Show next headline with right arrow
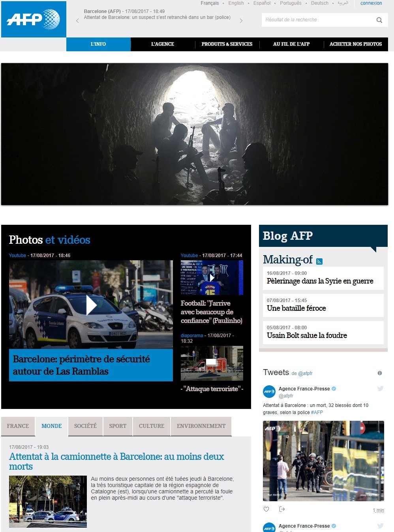 (x=241, y=21)
